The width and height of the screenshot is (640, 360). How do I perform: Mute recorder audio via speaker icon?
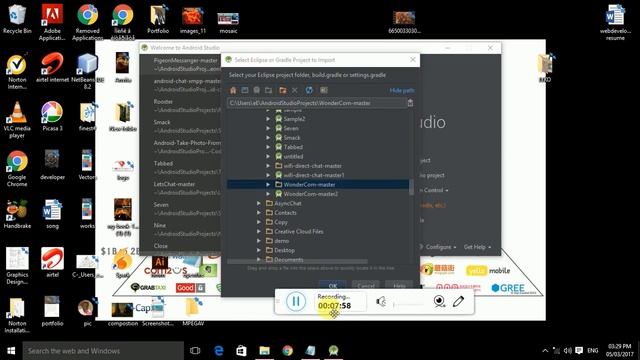pos(381,302)
